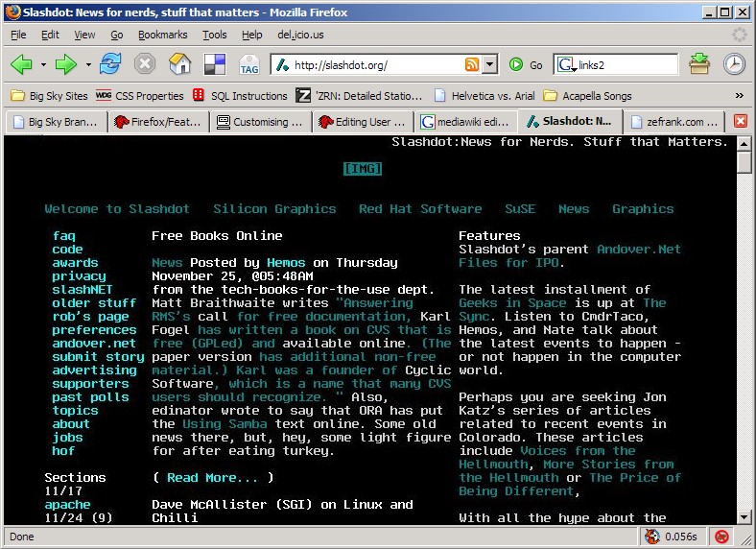Click the Firefox status bar extension icon
The height and width of the screenshot is (549, 756).
(x=651, y=537)
